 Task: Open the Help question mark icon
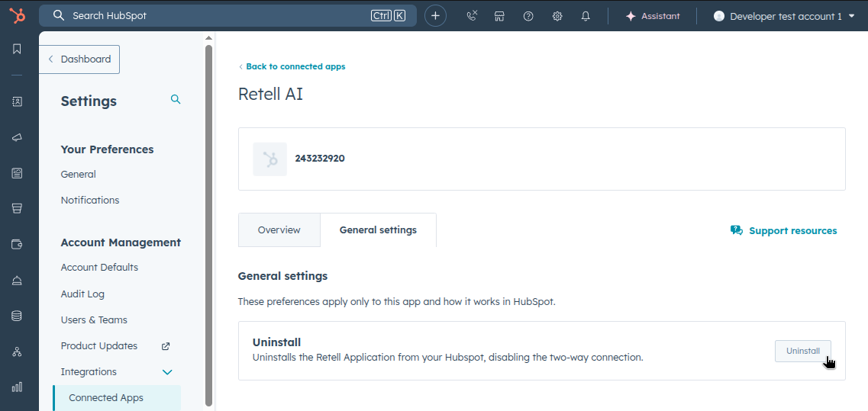pyautogui.click(x=528, y=16)
